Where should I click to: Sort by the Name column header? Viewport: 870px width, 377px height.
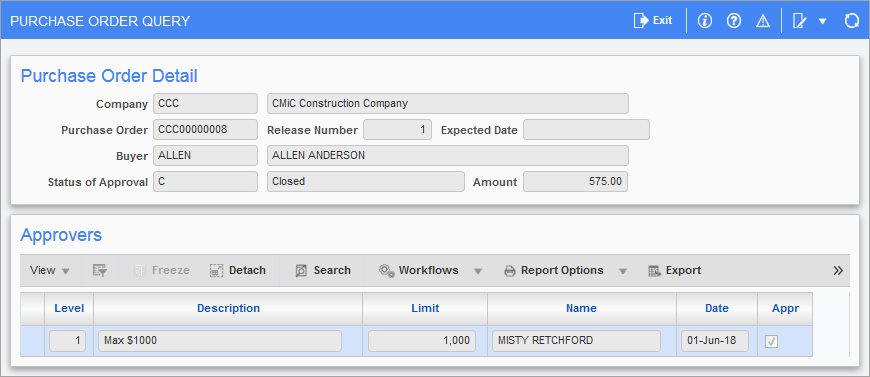click(x=581, y=308)
